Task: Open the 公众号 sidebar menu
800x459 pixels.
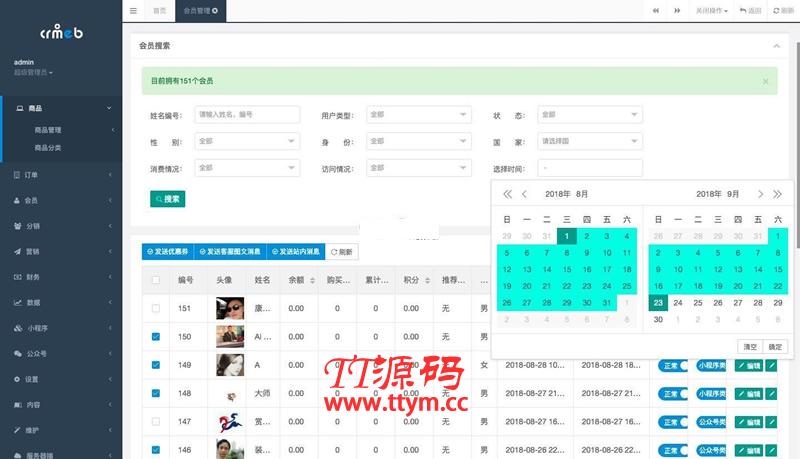Action: (x=61, y=353)
